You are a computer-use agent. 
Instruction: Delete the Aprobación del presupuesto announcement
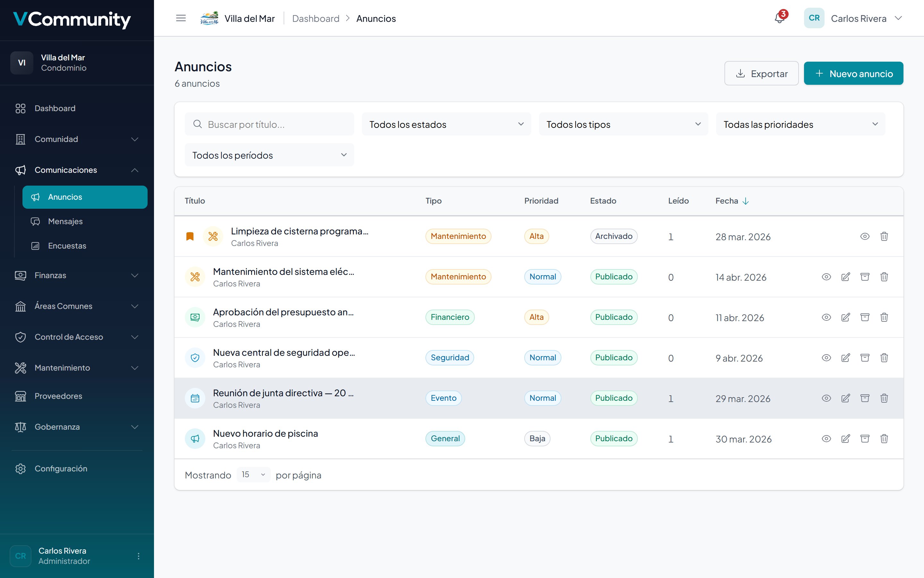click(x=884, y=317)
